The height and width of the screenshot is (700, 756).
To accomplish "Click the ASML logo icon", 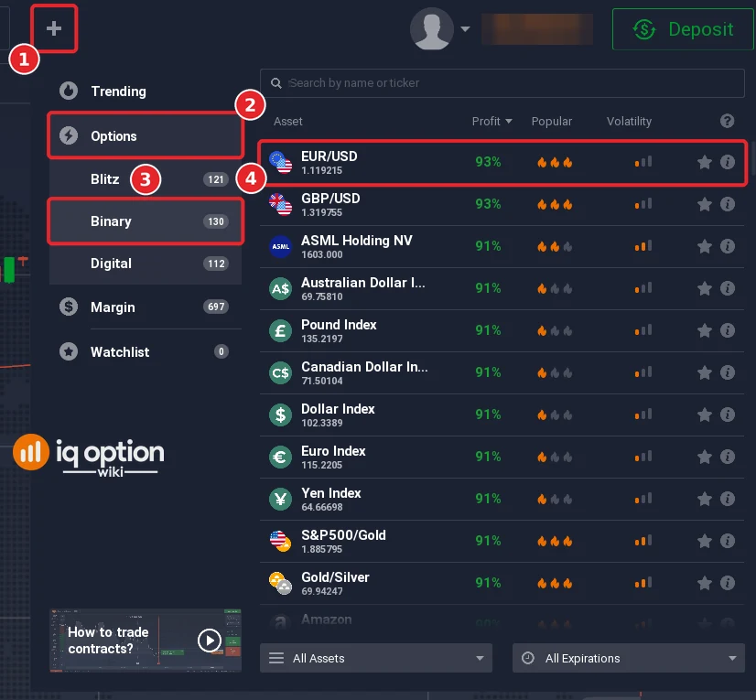I will (x=281, y=247).
